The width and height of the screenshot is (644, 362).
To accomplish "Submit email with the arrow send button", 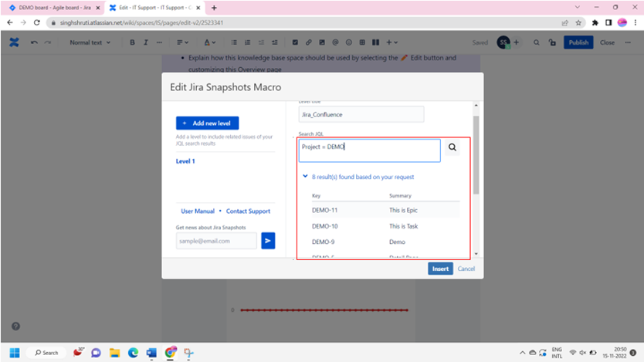I will pyautogui.click(x=268, y=241).
